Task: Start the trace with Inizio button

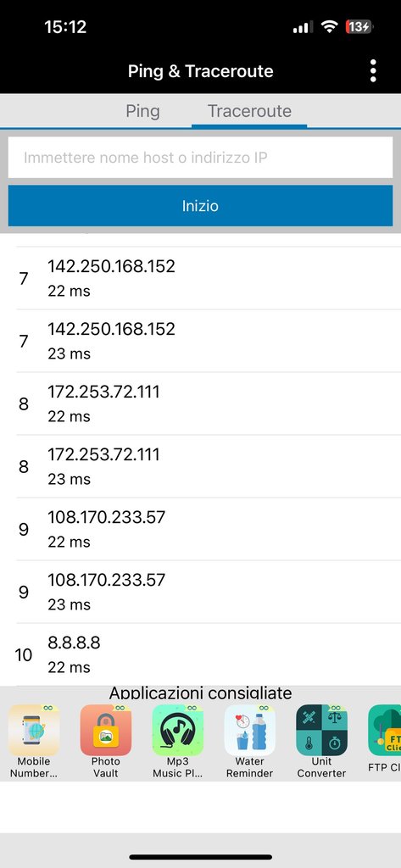Action: pos(200,206)
